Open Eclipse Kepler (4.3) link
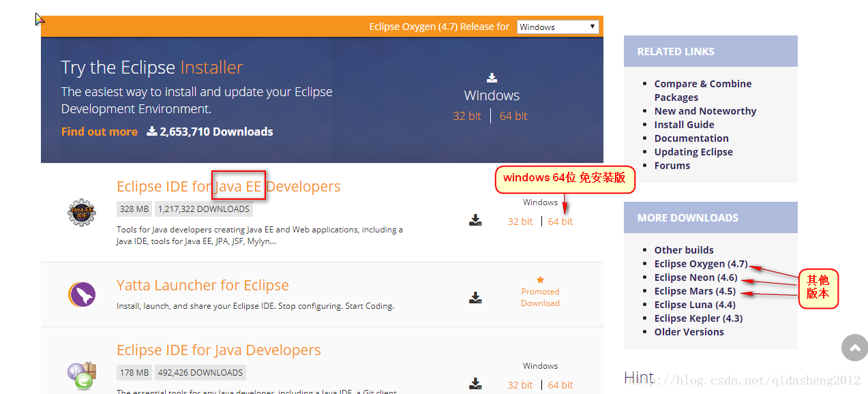 point(698,318)
